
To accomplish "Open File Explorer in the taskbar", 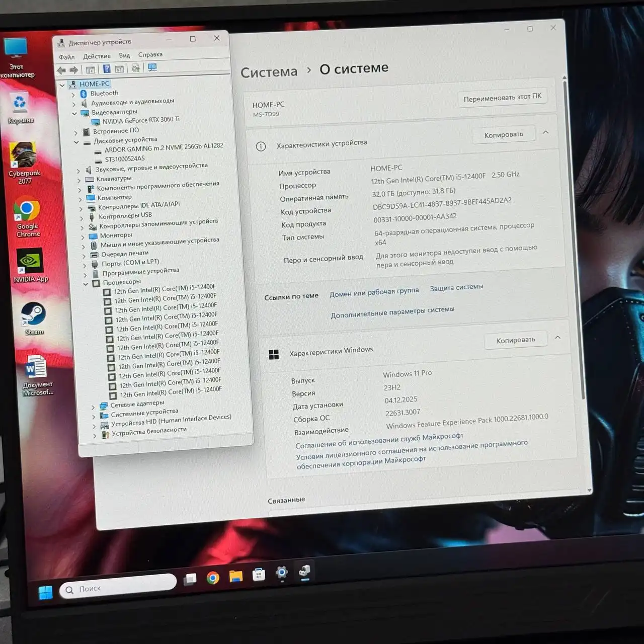I will click(x=235, y=576).
